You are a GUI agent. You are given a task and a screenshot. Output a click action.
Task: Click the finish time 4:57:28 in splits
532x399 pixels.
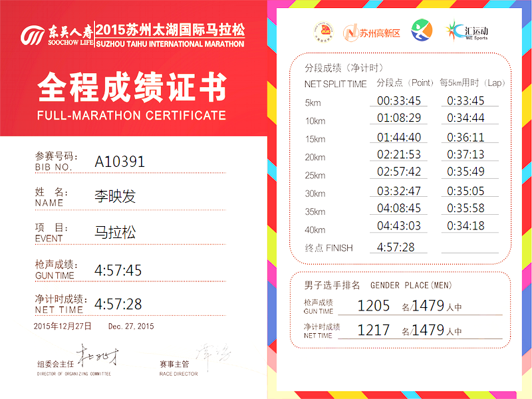point(396,247)
